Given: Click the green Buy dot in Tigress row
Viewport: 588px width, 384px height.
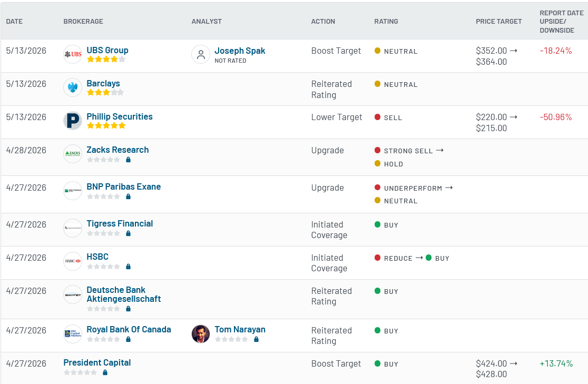Looking at the screenshot, I should (378, 224).
